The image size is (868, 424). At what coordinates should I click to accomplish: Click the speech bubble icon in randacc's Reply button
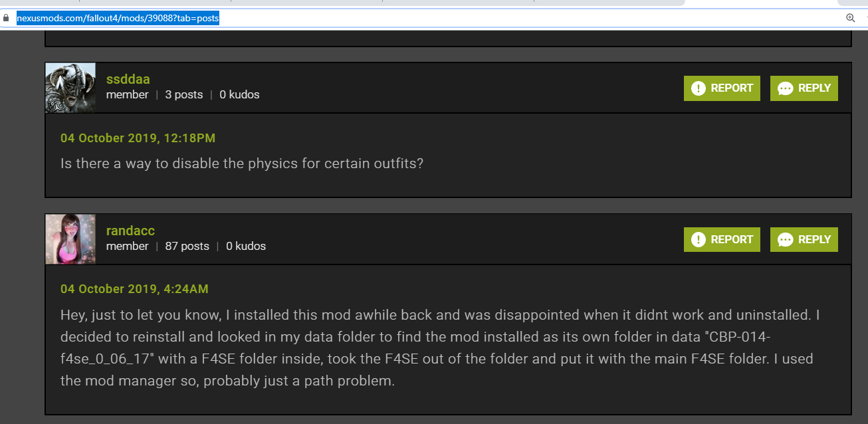click(x=785, y=240)
